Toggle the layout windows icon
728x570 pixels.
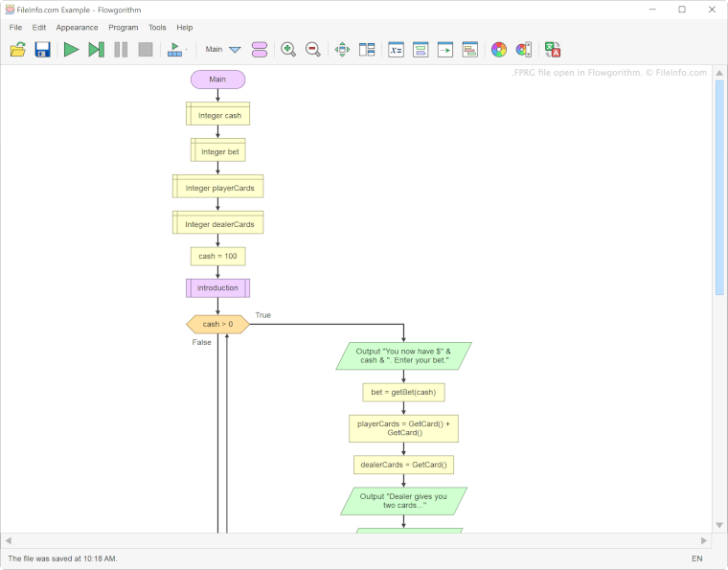click(367, 49)
